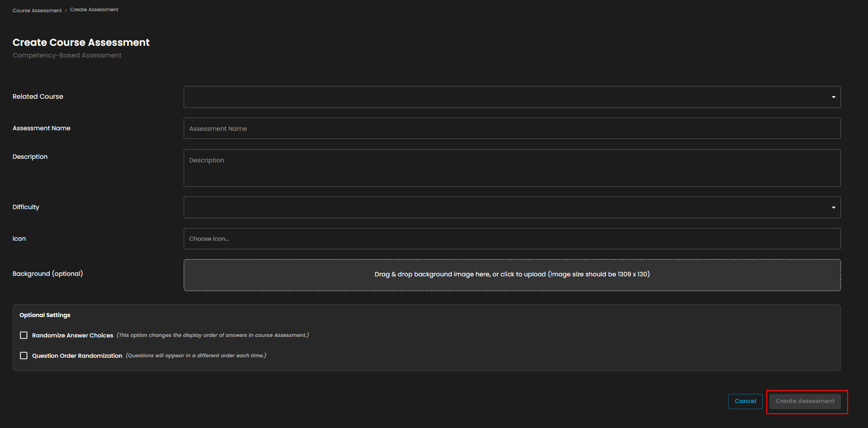
Task: Click the Optional Settings heading
Action: tap(45, 315)
